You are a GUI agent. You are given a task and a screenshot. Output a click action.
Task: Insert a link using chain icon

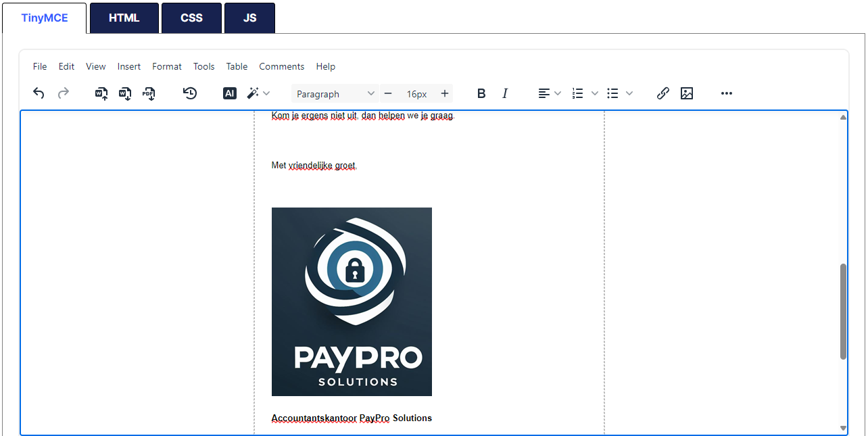pos(663,93)
